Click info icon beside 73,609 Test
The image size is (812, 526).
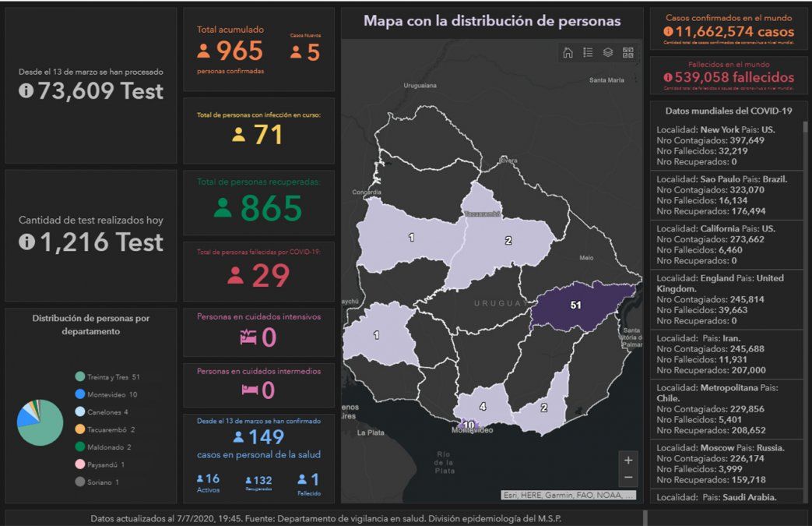[26, 91]
